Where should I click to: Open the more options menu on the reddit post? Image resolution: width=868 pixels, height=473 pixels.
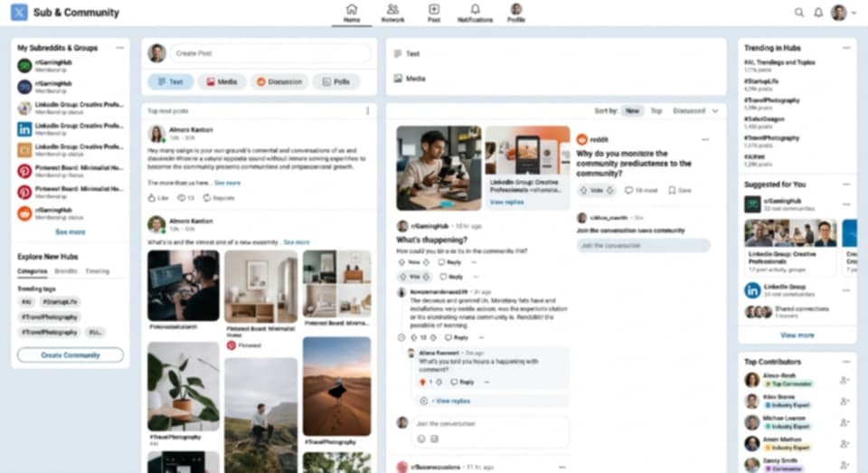tap(704, 139)
